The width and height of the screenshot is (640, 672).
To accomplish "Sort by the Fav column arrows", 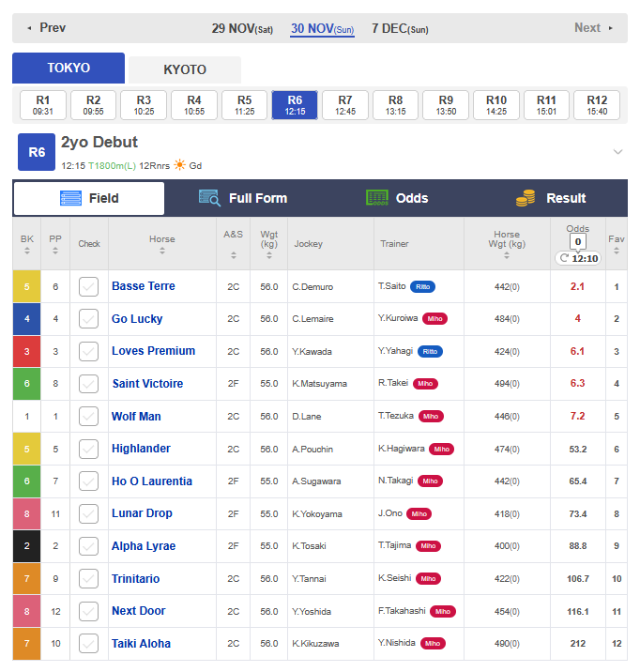I will 617,252.
